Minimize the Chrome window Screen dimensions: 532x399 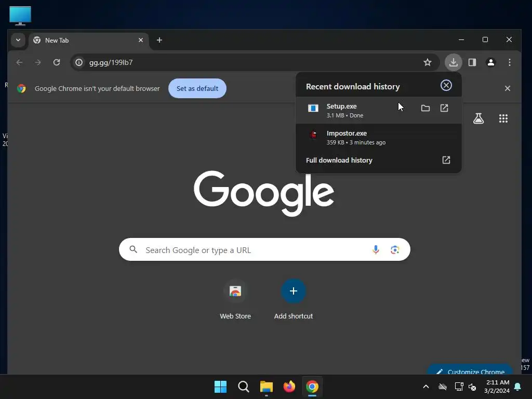coord(461,39)
